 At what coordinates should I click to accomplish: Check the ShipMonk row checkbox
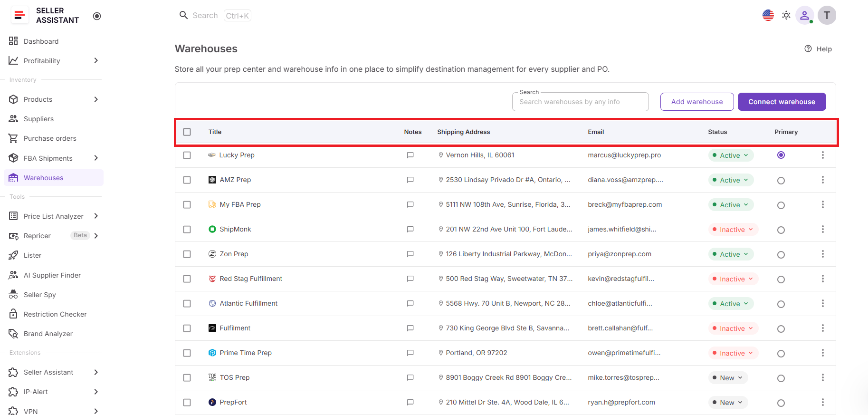click(x=187, y=230)
